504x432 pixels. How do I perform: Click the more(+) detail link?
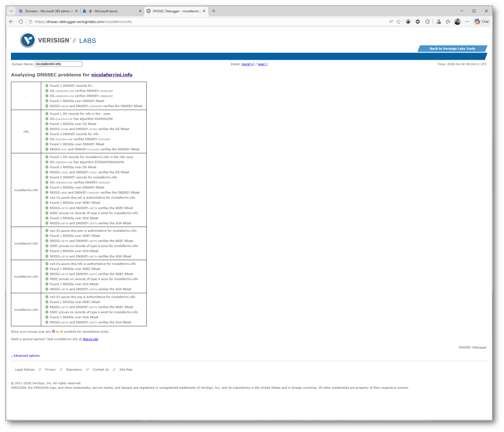point(248,64)
